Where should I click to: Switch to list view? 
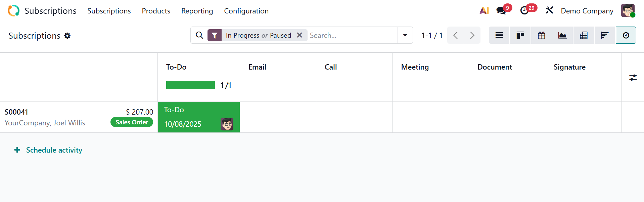tap(499, 35)
